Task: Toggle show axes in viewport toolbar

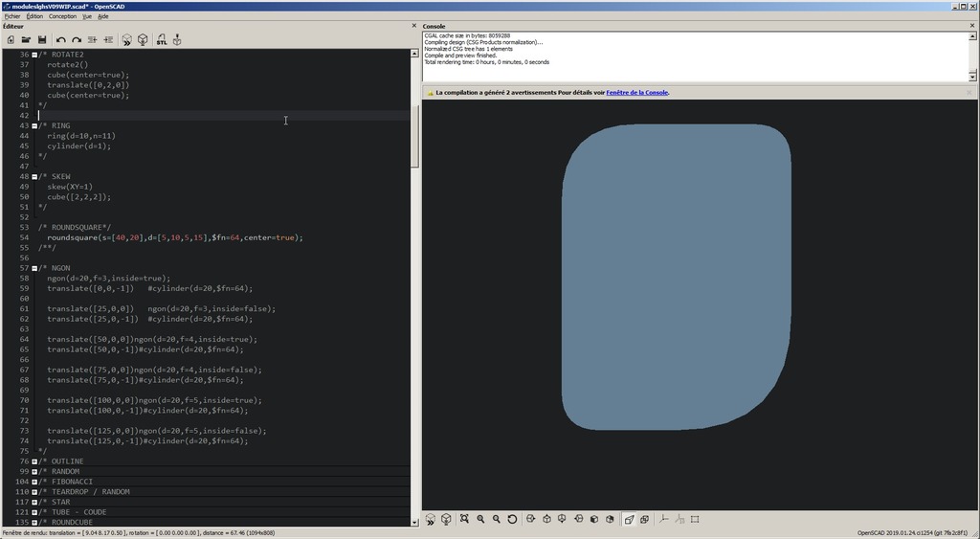Action: pyautogui.click(x=663, y=520)
